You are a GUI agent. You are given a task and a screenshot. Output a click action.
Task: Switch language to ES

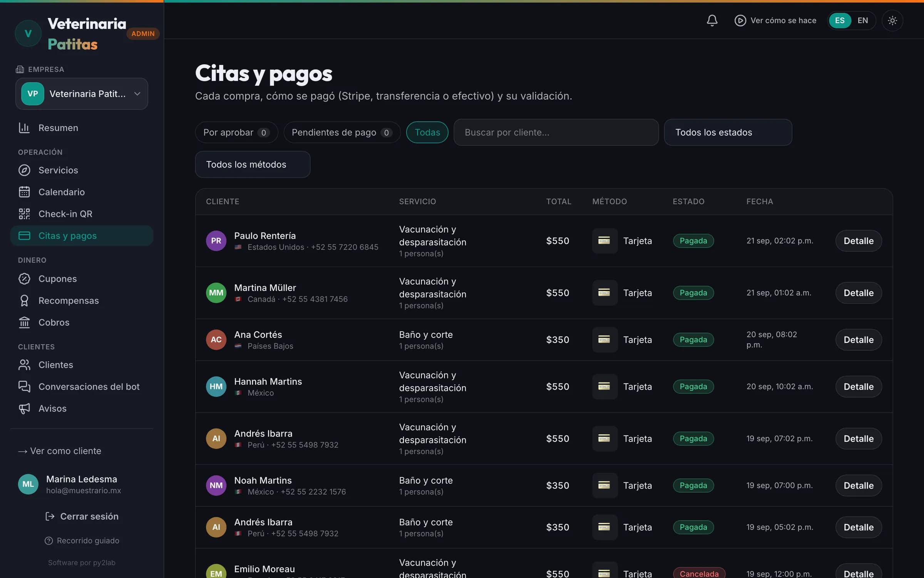(840, 20)
